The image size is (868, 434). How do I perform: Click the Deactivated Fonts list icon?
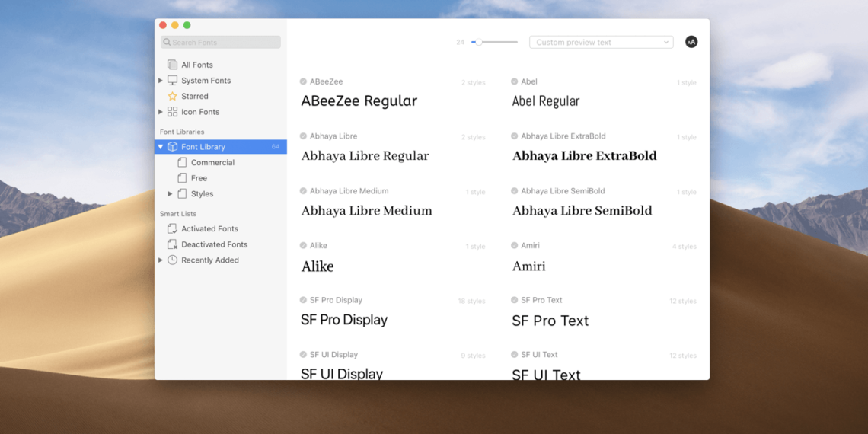click(172, 244)
